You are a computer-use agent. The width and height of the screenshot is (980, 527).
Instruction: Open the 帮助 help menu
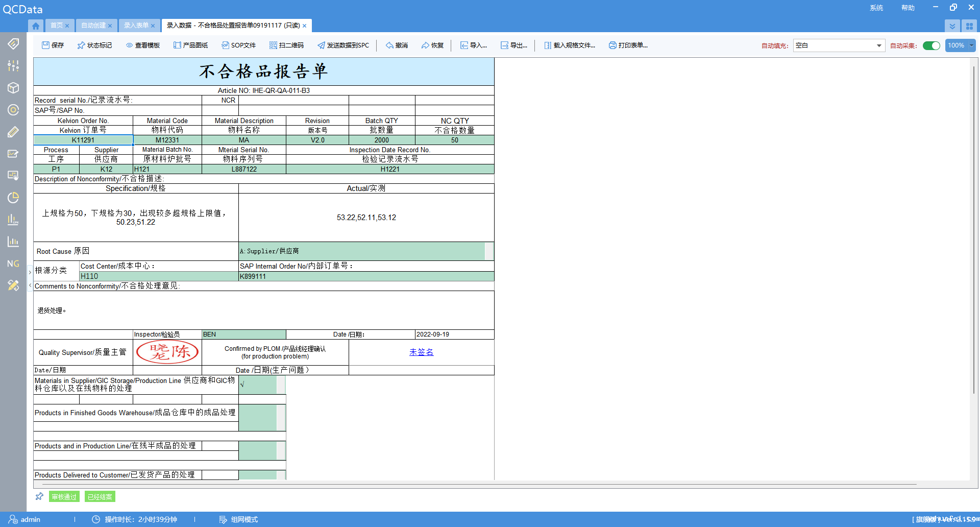click(x=908, y=8)
